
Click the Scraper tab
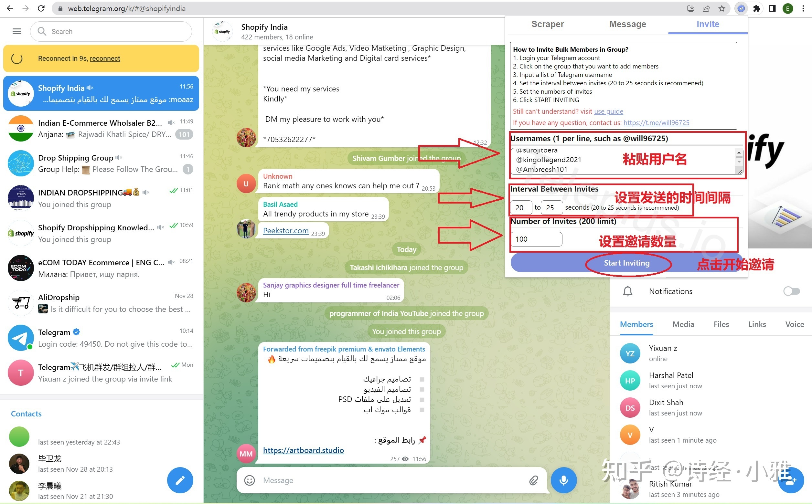[548, 24]
